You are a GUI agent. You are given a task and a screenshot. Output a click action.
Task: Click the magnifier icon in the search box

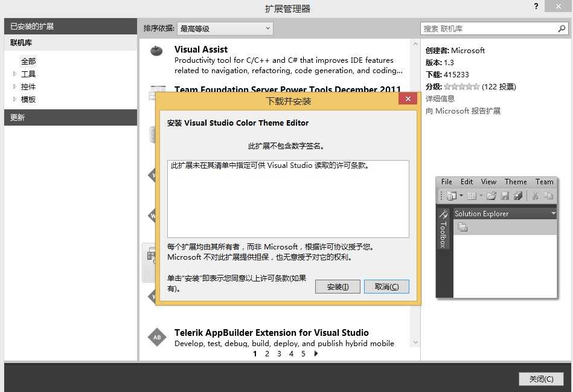point(562,28)
